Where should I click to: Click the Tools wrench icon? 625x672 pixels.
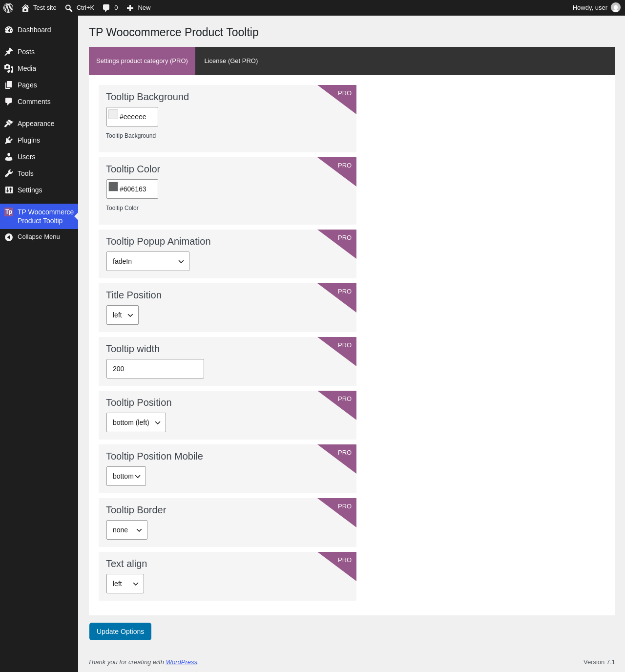pyautogui.click(x=9, y=173)
